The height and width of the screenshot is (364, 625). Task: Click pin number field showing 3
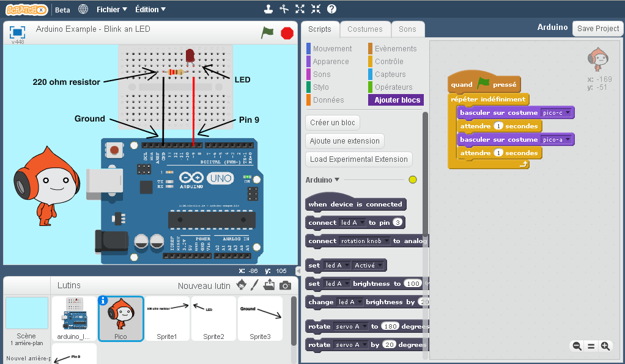pyautogui.click(x=398, y=223)
